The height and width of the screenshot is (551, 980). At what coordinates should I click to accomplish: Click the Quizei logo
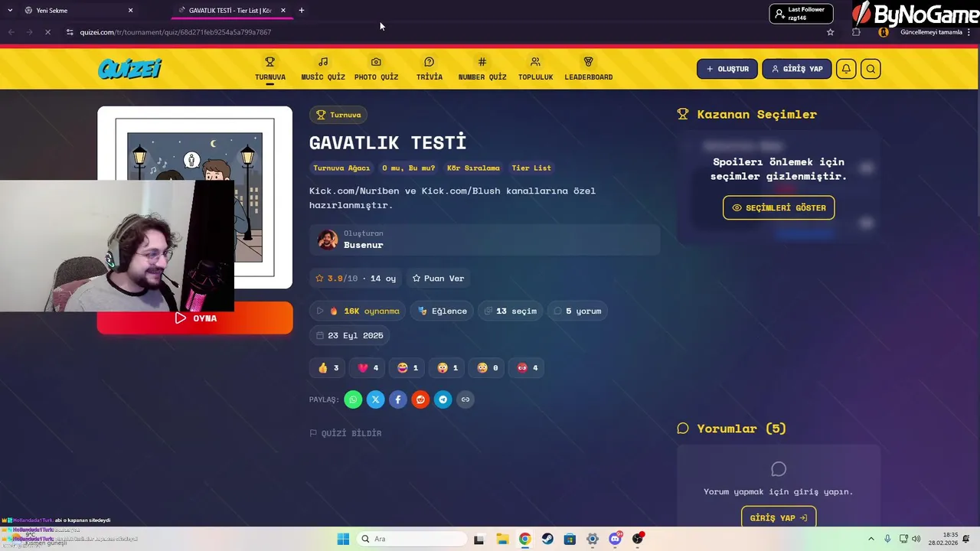point(129,69)
